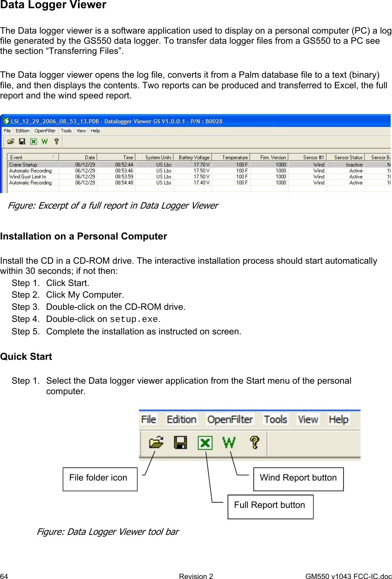Click the Firm. Version column header
This screenshot has height=579, width=392.
coord(269,157)
